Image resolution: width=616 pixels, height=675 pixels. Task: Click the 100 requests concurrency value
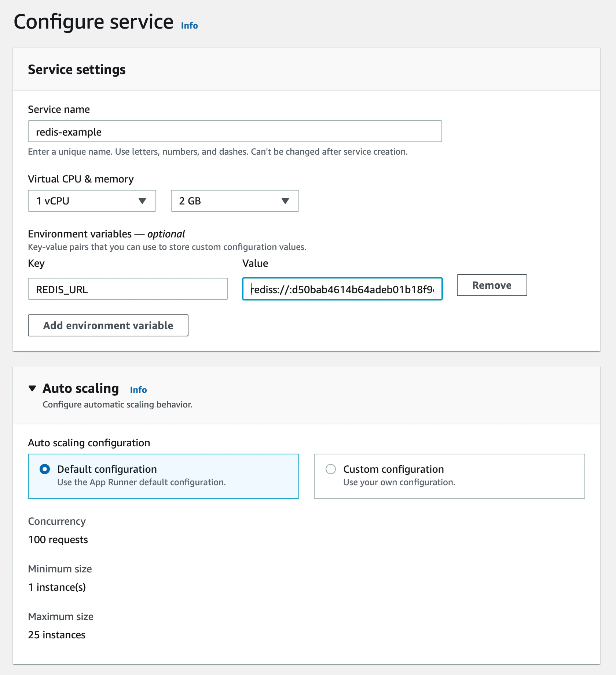click(58, 540)
